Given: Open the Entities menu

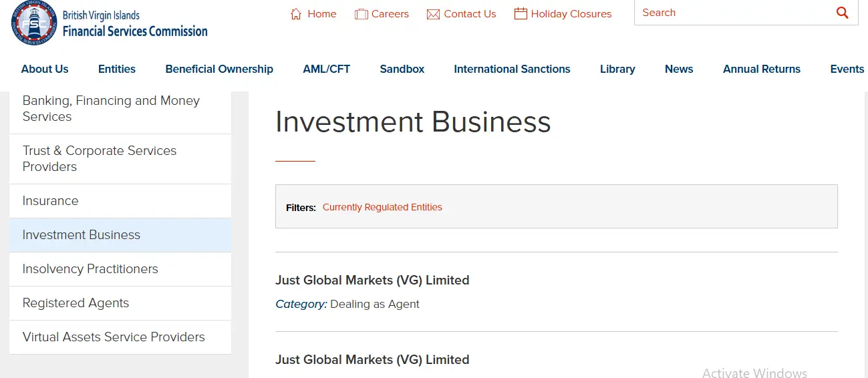Looking at the screenshot, I should pyautogui.click(x=117, y=69).
